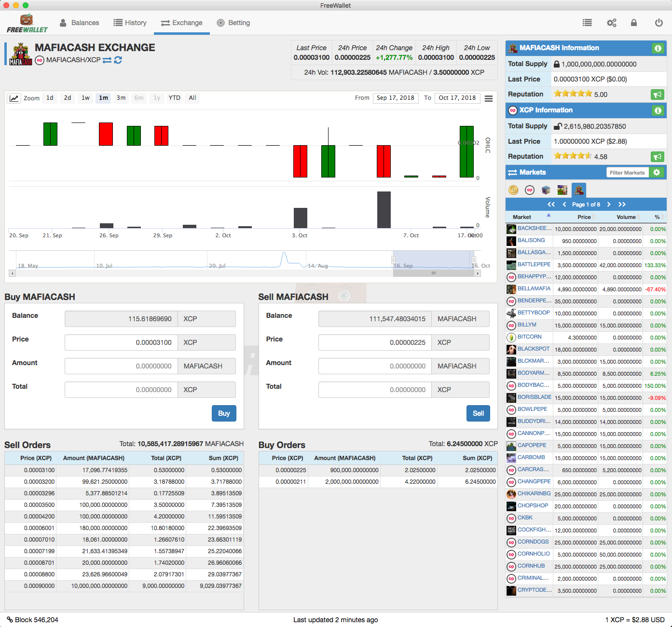Image resolution: width=672 pixels, height=627 pixels.
Task: Set chart zoom to All
Action: (192, 98)
